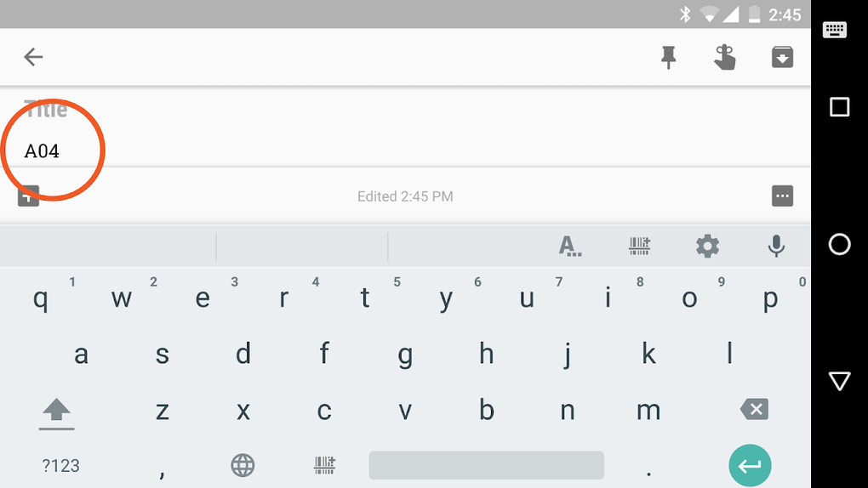
Task: Open the reminder finger-with-string icon
Action: [725, 58]
